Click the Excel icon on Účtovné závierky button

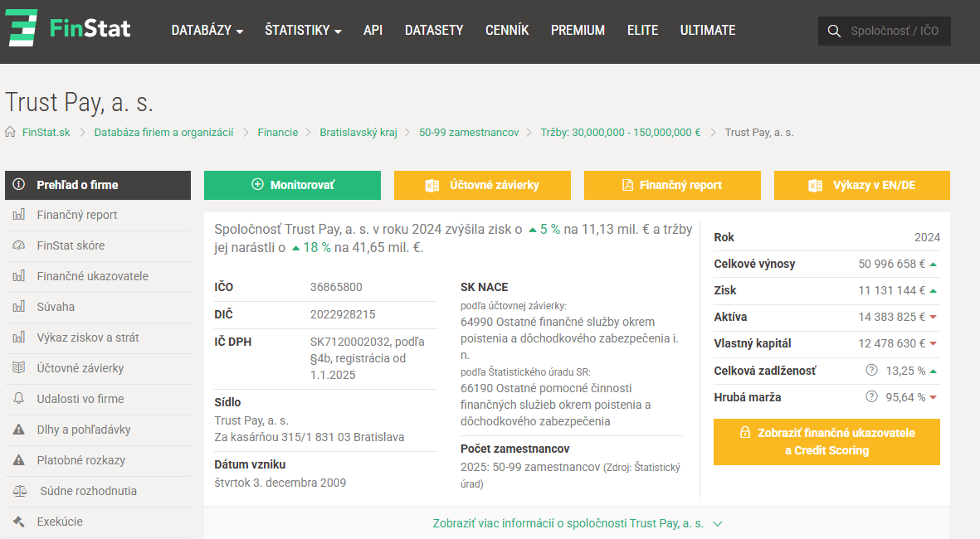point(431,186)
